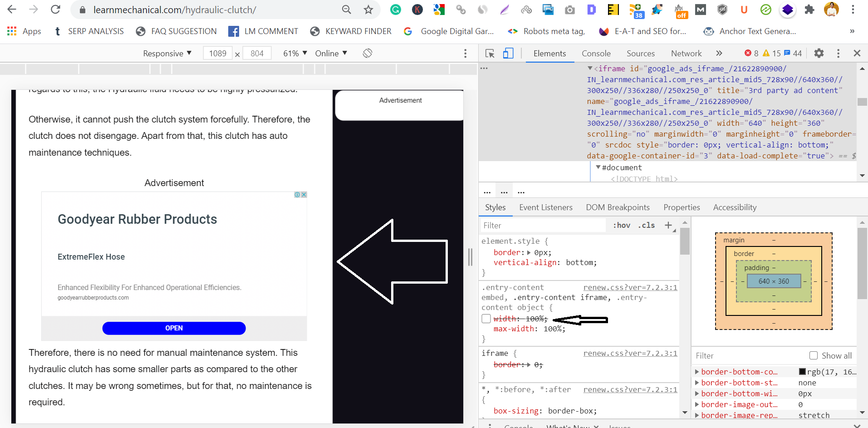Image resolution: width=868 pixels, height=428 pixels.
Task: Open the Chrome three-dot menu
Action: [x=853, y=10]
